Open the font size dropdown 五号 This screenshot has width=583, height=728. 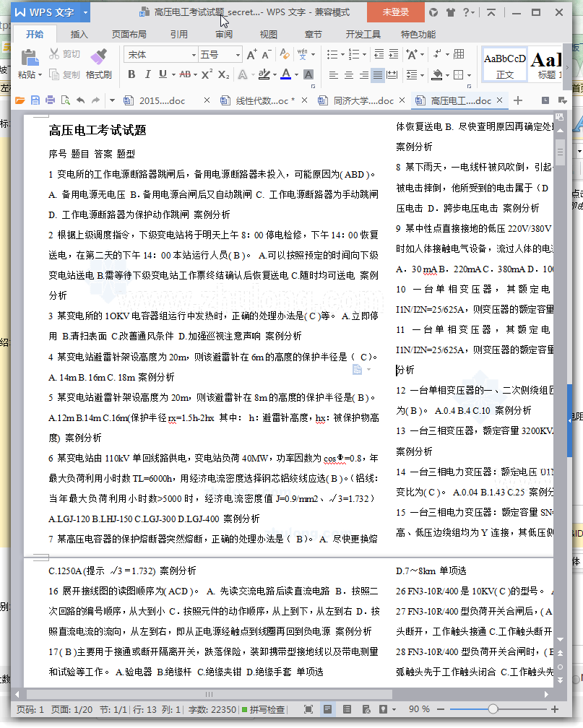coord(238,55)
